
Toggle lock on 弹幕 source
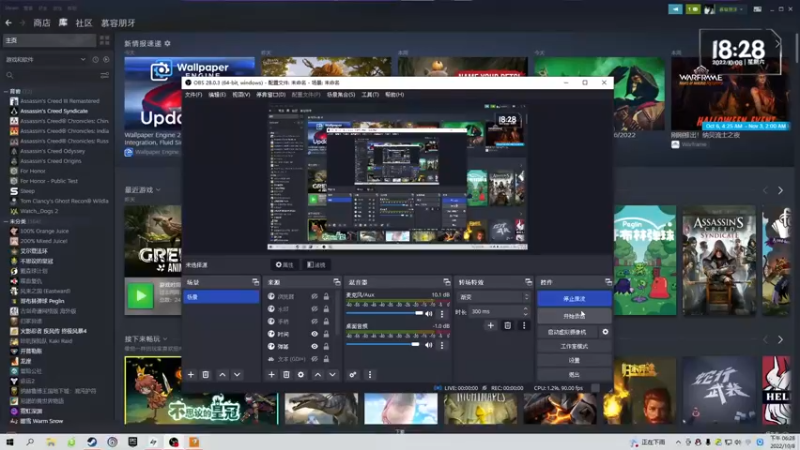tap(326, 346)
